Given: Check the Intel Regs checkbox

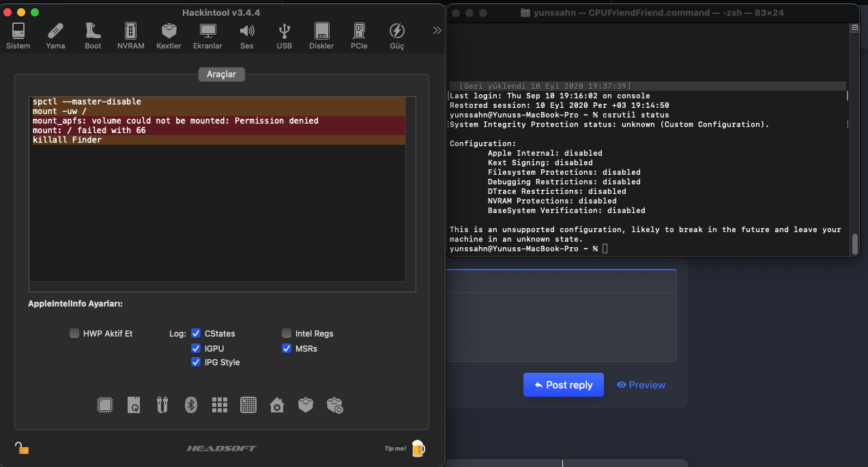Looking at the screenshot, I should [287, 334].
